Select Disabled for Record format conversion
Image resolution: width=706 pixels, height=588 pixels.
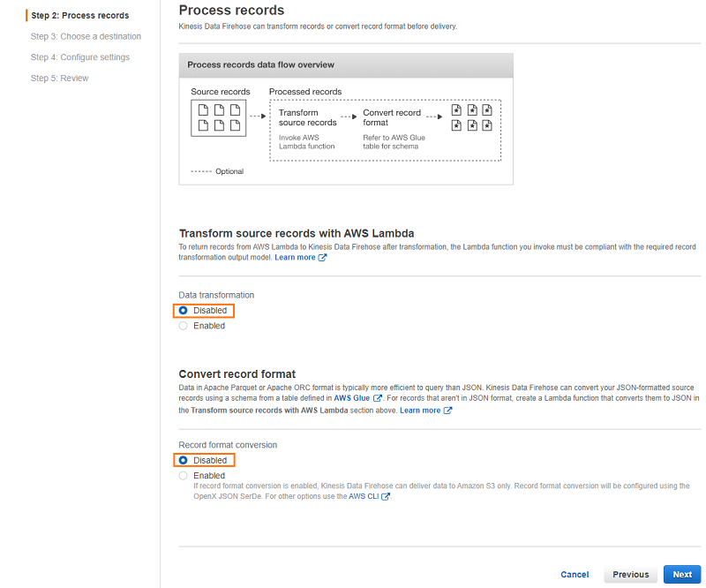[x=183, y=461]
